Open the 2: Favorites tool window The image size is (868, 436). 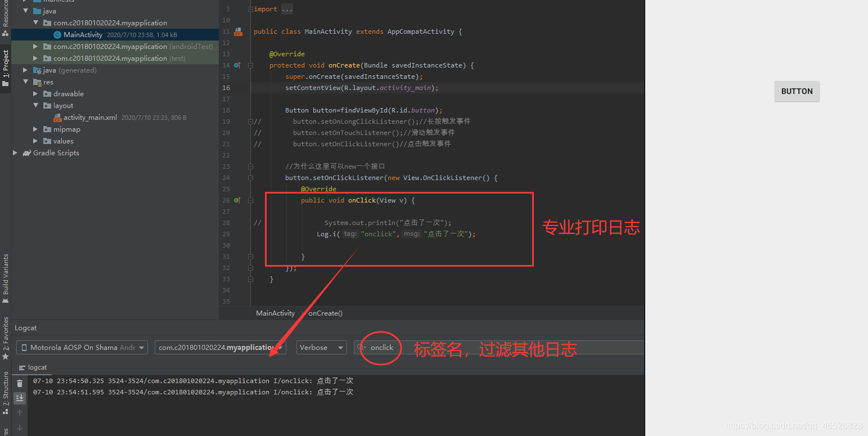(6, 338)
